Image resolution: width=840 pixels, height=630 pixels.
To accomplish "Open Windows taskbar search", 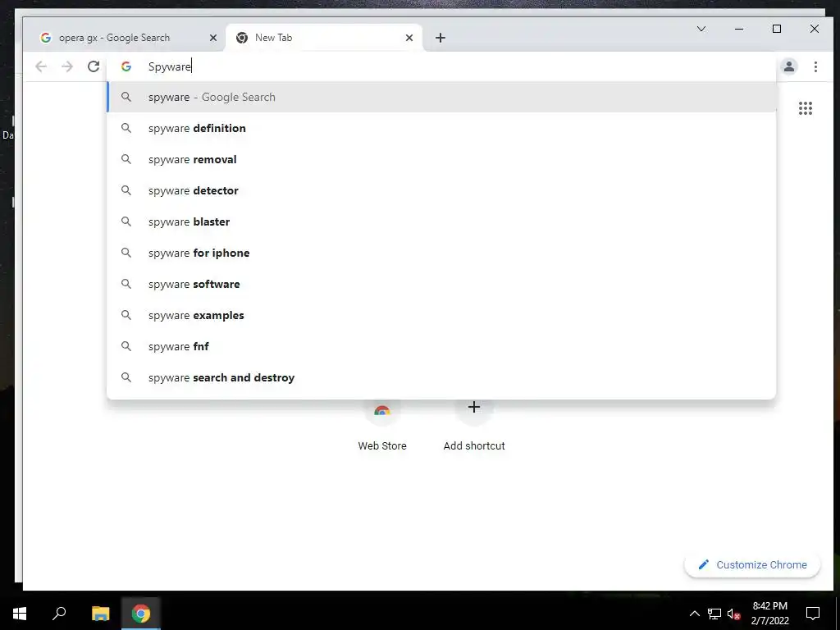I will (x=59, y=614).
